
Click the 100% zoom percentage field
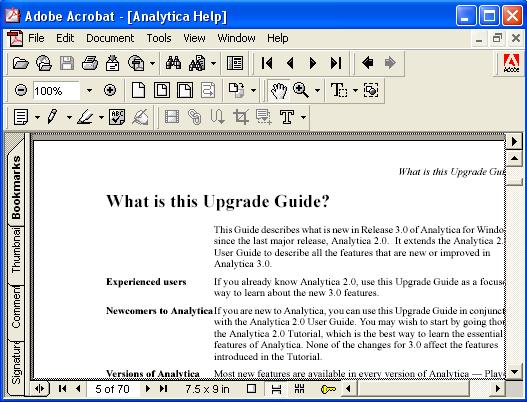(x=56, y=91)
